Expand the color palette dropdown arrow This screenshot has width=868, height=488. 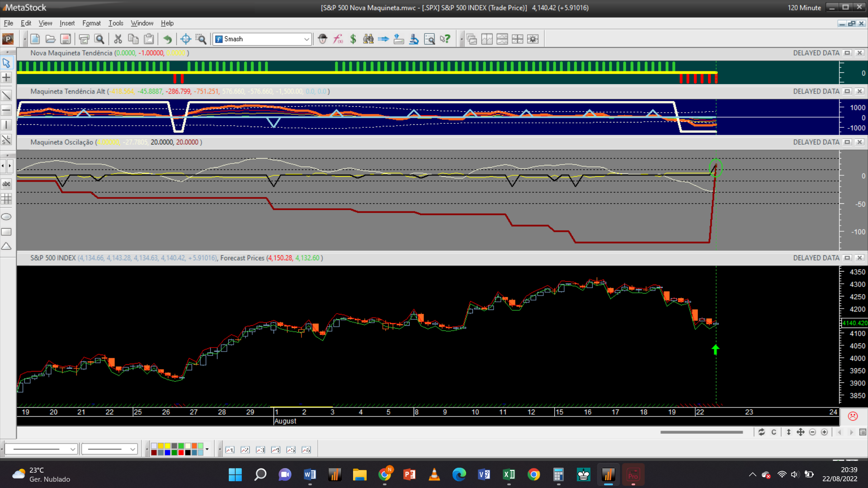(207, 449)
